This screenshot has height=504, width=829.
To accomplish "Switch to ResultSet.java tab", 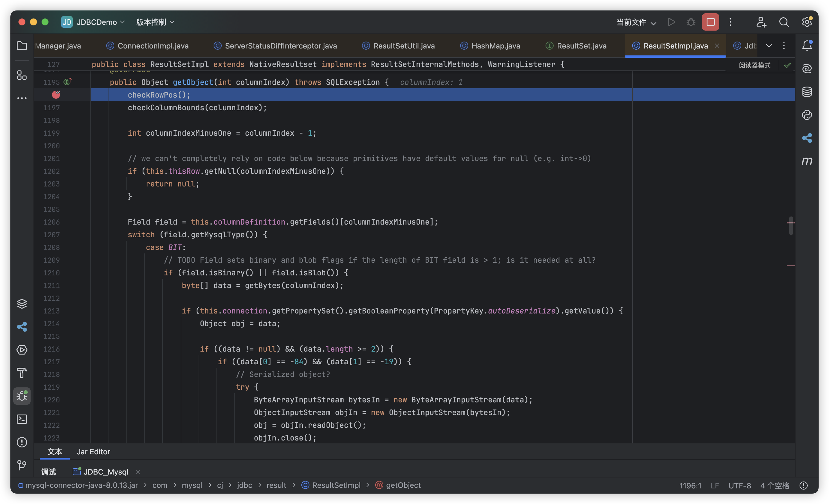I will [x=576, y=46].
